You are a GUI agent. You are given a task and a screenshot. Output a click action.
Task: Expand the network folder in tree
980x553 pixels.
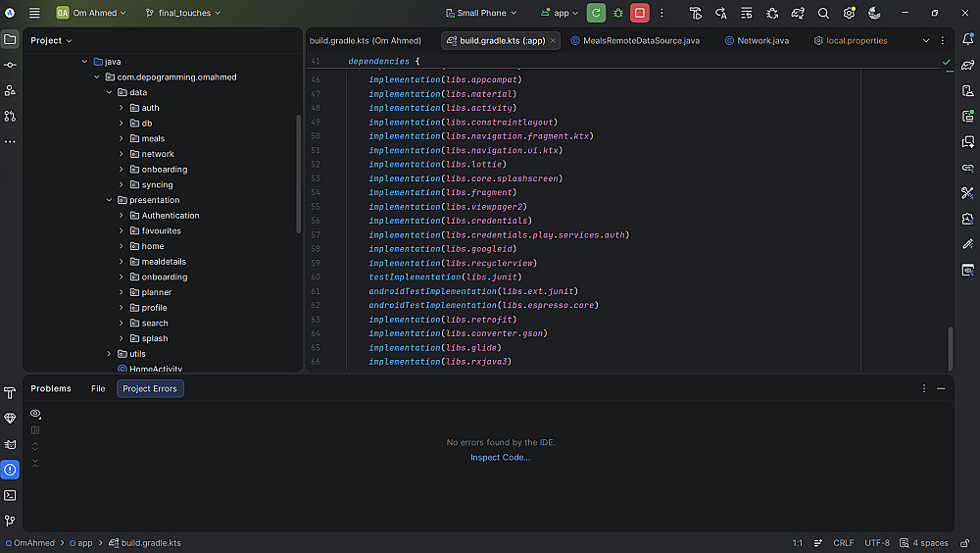coord(122,154)
